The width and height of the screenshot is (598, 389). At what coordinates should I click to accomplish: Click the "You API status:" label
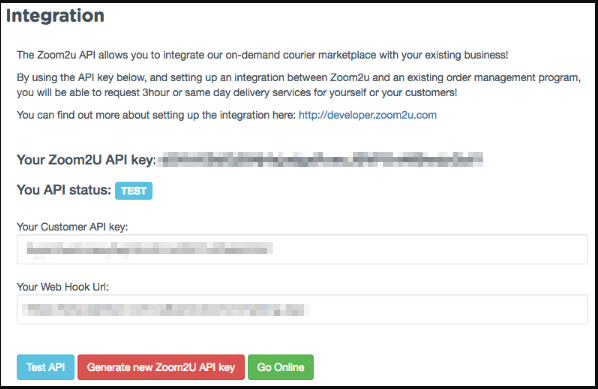[x=64, y=190]
